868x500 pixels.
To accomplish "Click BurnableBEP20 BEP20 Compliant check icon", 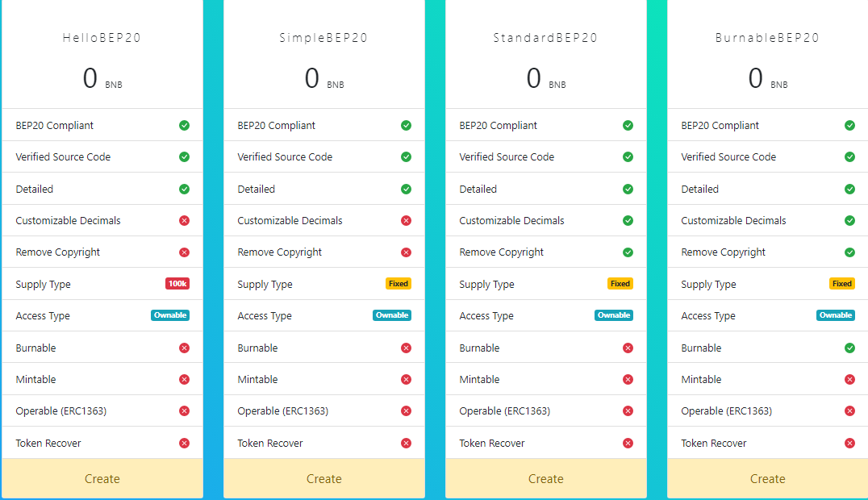I will pos(849,125).
